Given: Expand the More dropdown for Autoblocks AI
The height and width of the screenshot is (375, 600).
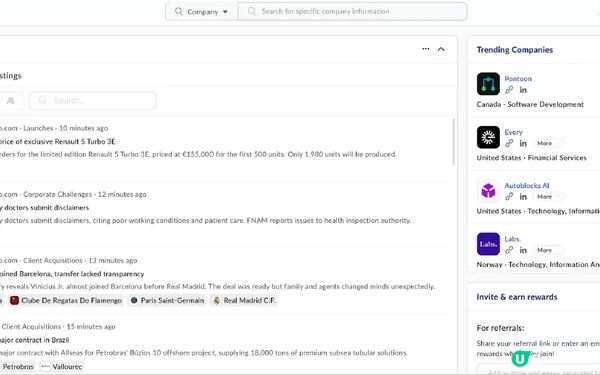Looking at the screenshot, I should pos(548,197).
